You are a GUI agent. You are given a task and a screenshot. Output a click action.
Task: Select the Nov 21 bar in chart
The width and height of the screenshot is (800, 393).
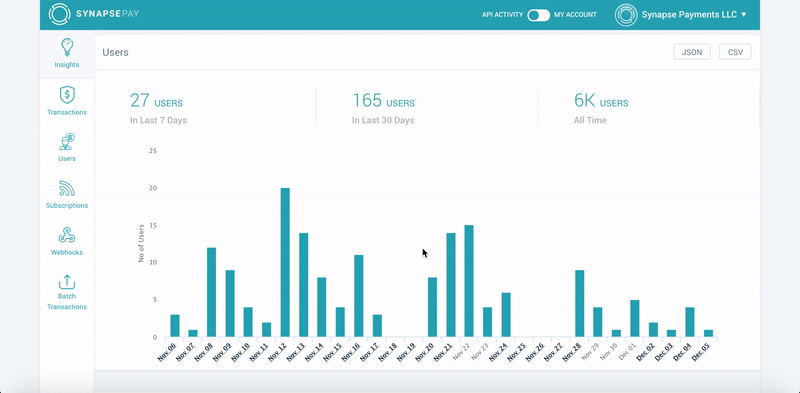tap(451, 285)
